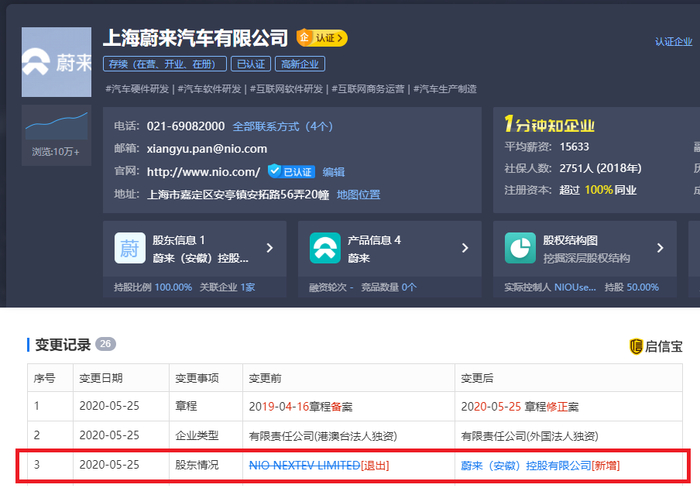Screen dimensions: 700x499
Task: Click the 认证企业 link at top right
Action: [673, 42]
